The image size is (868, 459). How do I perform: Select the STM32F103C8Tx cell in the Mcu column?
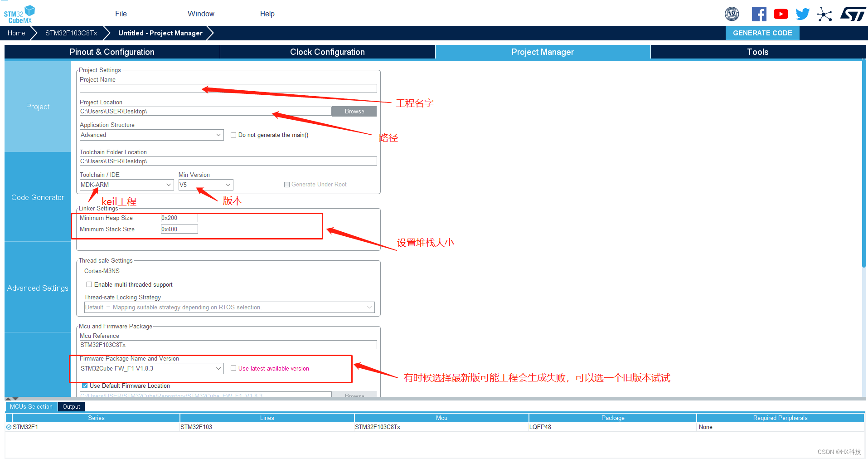(x=441, y=427)
